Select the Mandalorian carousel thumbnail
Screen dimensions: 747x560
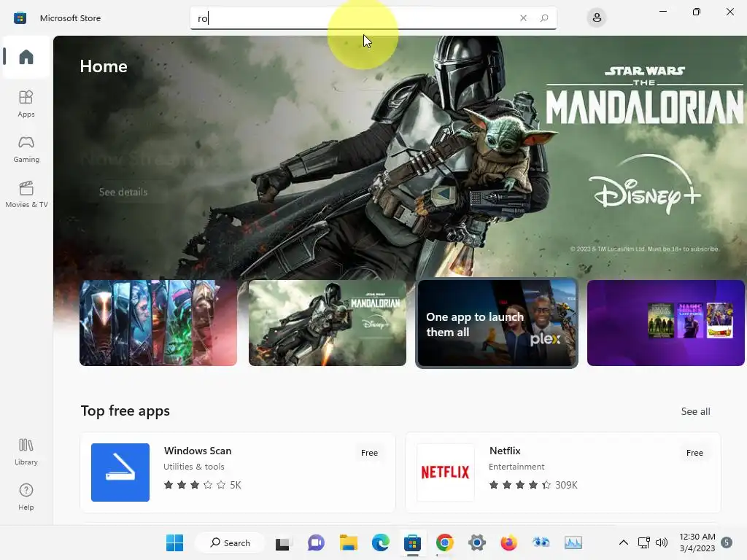point(328,323)
